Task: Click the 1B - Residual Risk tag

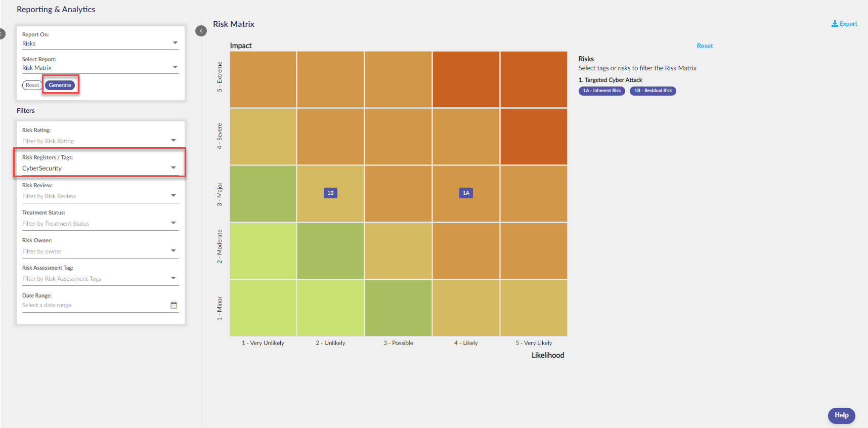Action: [x=653, y=91]
